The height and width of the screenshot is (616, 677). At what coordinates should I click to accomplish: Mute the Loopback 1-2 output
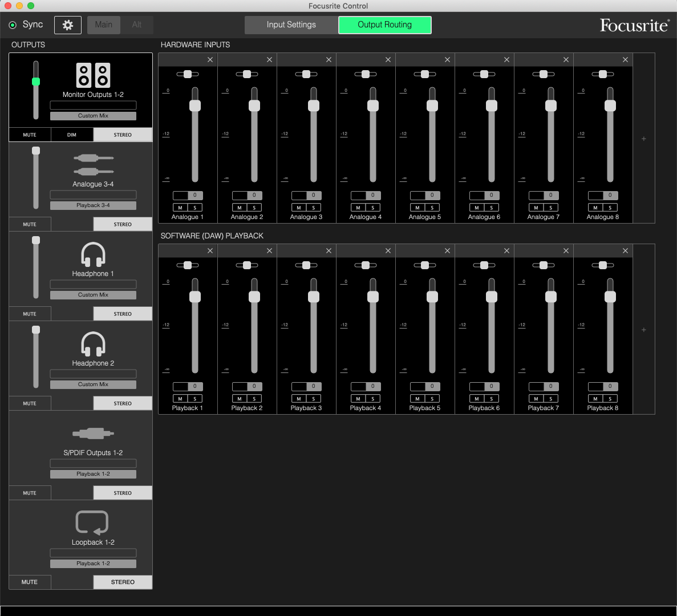30,582
